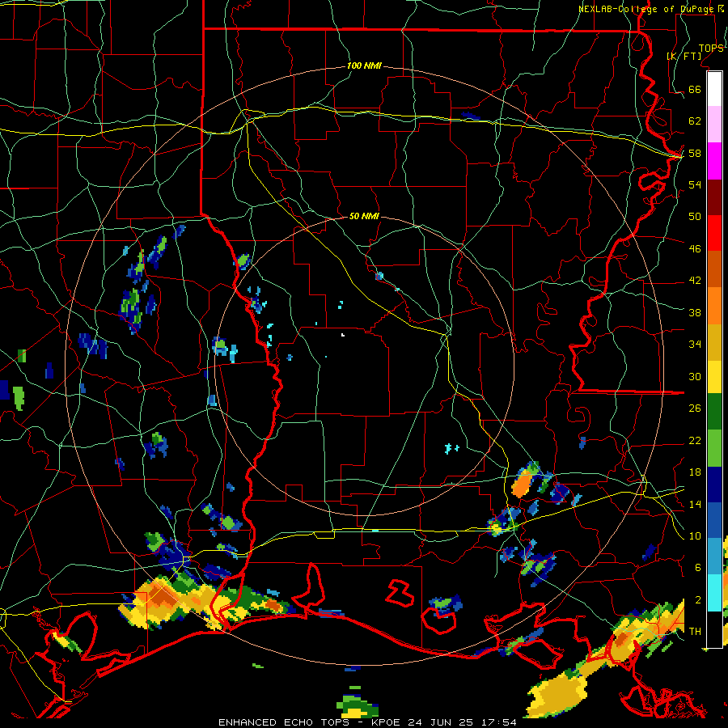Click the medium blue legend swatch
Viewport: 728px width, 728px height.
point(714,520)
